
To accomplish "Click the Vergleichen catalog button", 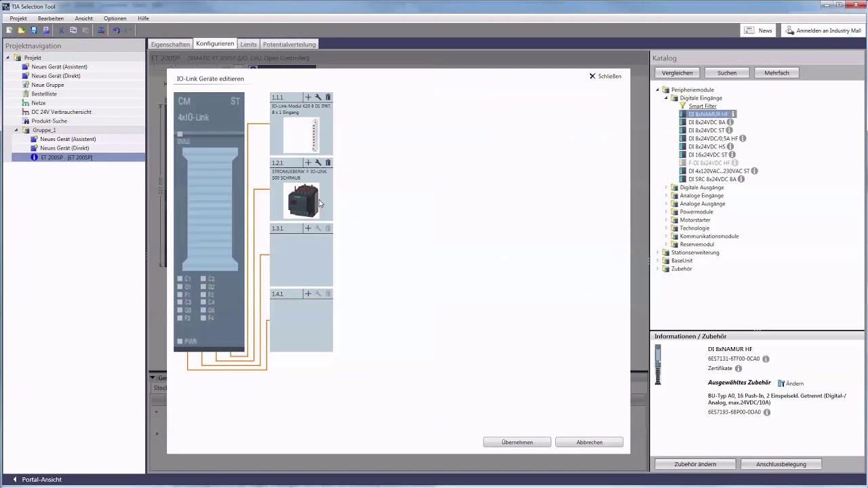I will pos(677,73).
